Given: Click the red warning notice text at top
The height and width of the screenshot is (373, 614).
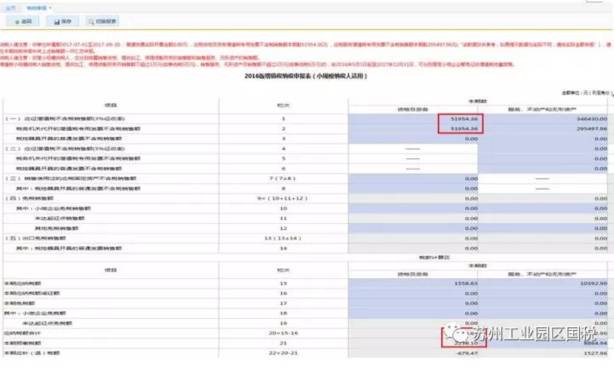Looking at the screenshot, I should tap(305, 54).
